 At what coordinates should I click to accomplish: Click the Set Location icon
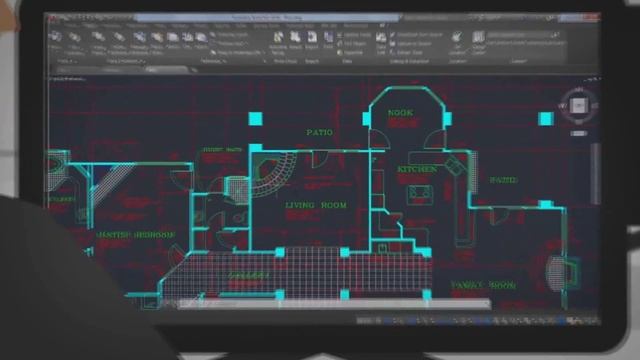pyautogui.click(x=456, y=37)
